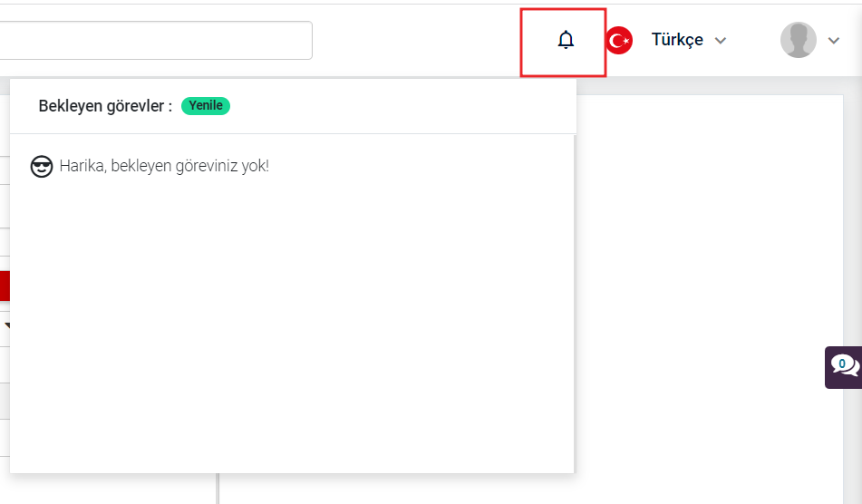Click the chat unread count badge 0
Viewport: 862px width, 504px height.
tap(842, 363)
